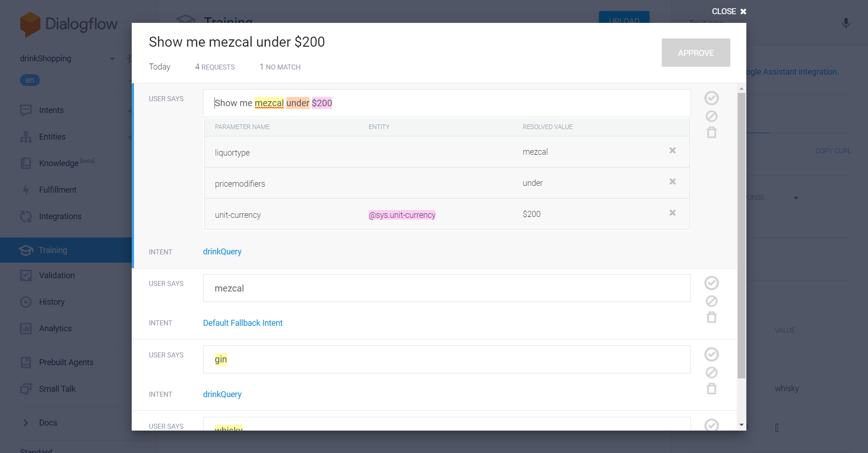Delete the 'Show me mezcal under $200' row
The image size is (868, 453).
712,133
